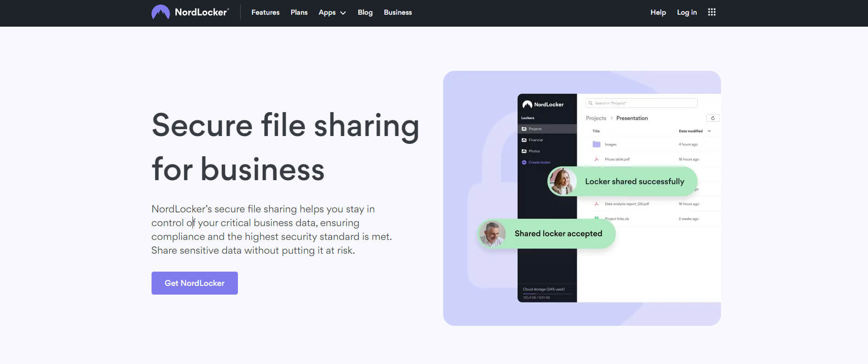The width and height of the screenshot is (868, 364).
Task: Click the Log in link
Action: click(x=687, y=12)
